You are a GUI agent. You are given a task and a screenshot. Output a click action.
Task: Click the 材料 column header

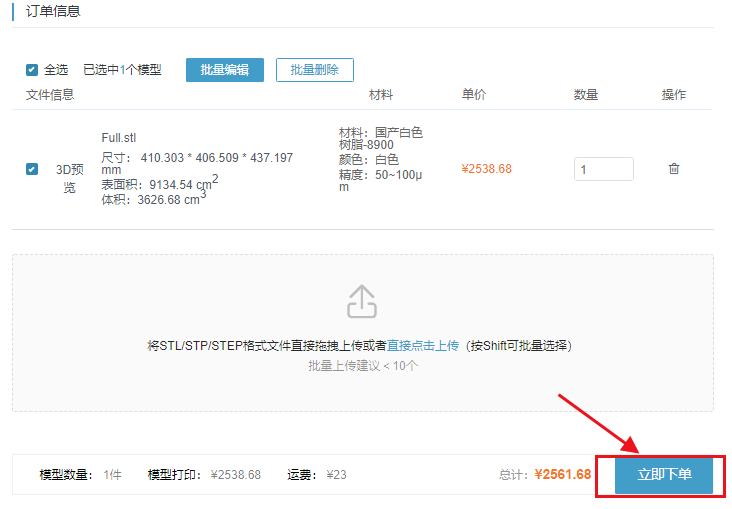[x=381, y=95]
